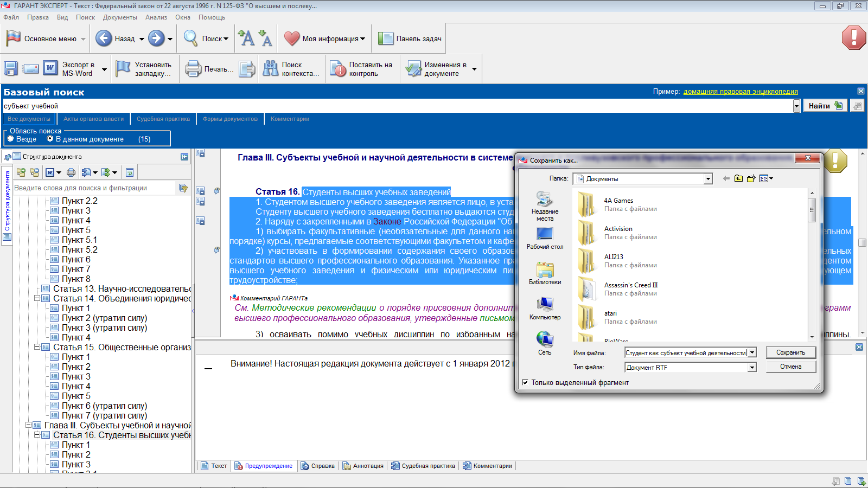Switch to Текст bottom tab
868x488 pixels.
(214, 466)
